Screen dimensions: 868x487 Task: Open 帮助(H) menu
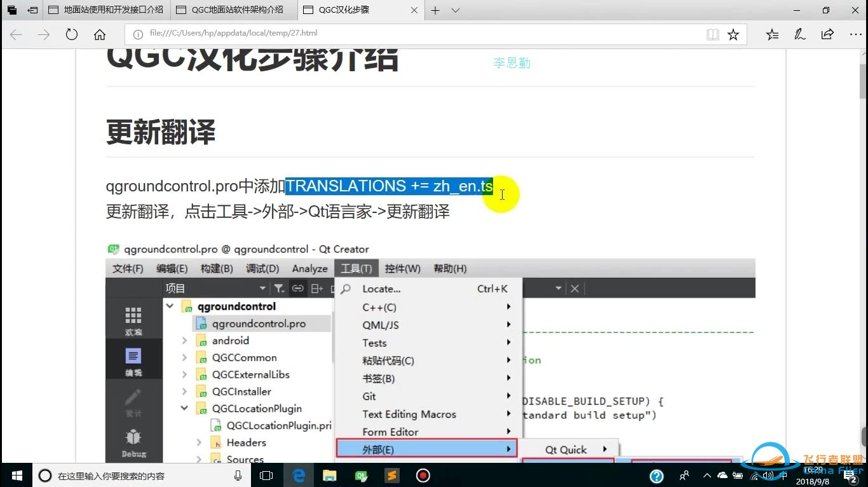coord(450,268)
